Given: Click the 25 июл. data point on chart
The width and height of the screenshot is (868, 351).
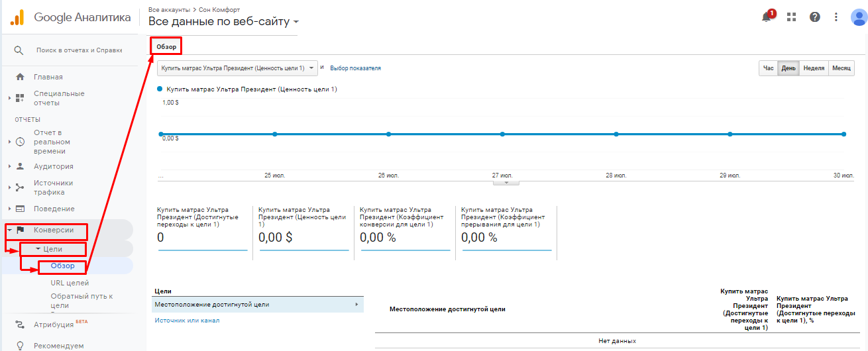Looking at the screenshot, I should [274, 134].
